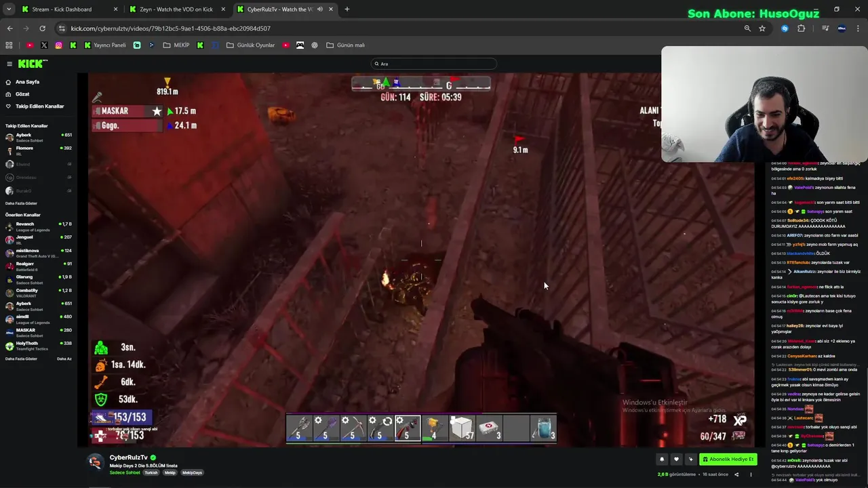Open the Instagram bookmark
The height and width of the screenshot is (488, 868).
coord(58,45)
